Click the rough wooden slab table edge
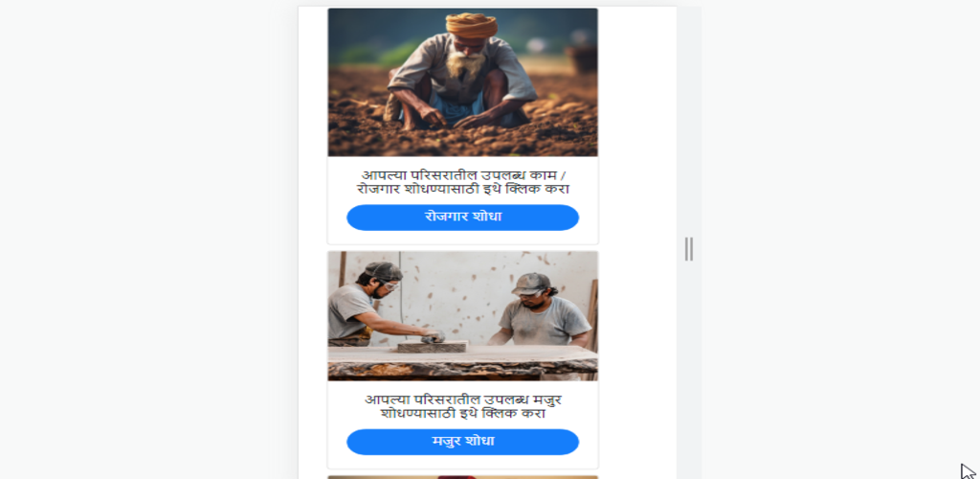980x479 pixels. pos(462,370)
